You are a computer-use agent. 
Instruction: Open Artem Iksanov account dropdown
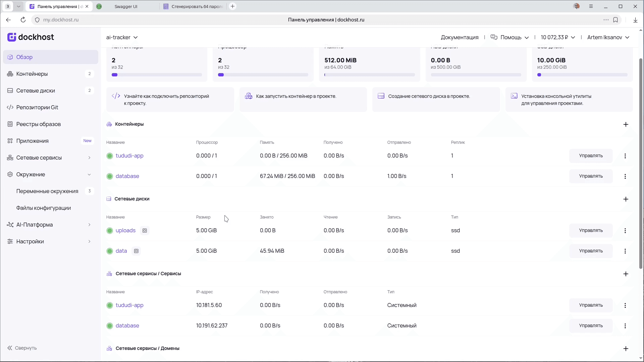[x=608, y=38]
